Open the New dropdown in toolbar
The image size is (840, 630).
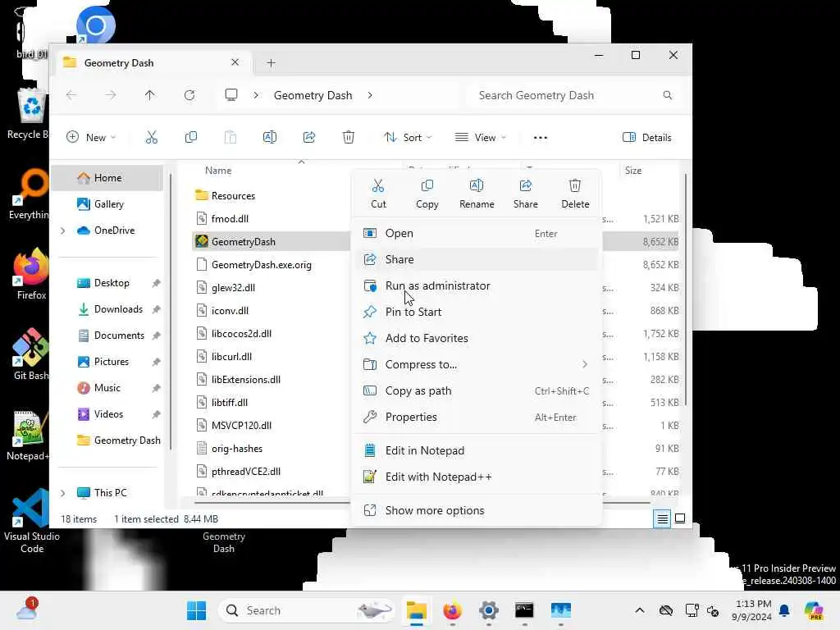[x=91, y=138]
